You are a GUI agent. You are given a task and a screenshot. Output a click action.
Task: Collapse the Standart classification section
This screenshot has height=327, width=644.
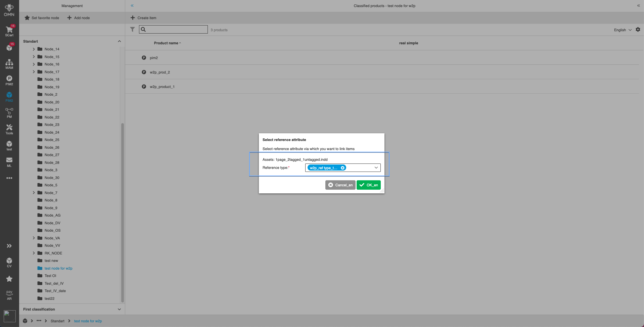click(119, 41)
